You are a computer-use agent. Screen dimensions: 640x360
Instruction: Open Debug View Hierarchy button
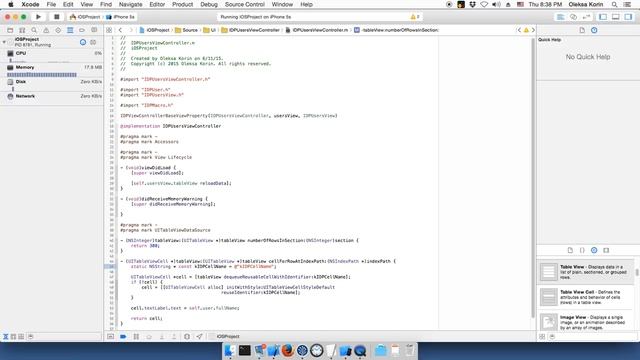pyautogui.click(x=187, y=337)
